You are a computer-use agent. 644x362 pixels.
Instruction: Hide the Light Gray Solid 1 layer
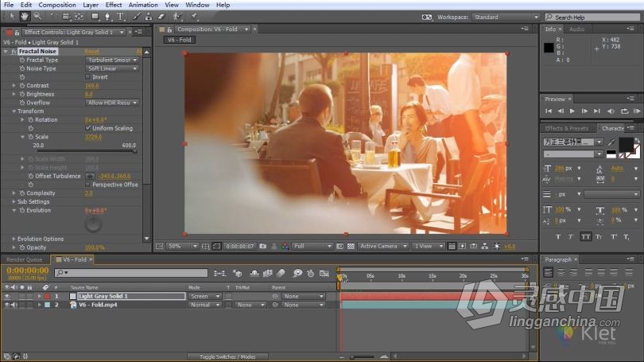pos(6,296)
